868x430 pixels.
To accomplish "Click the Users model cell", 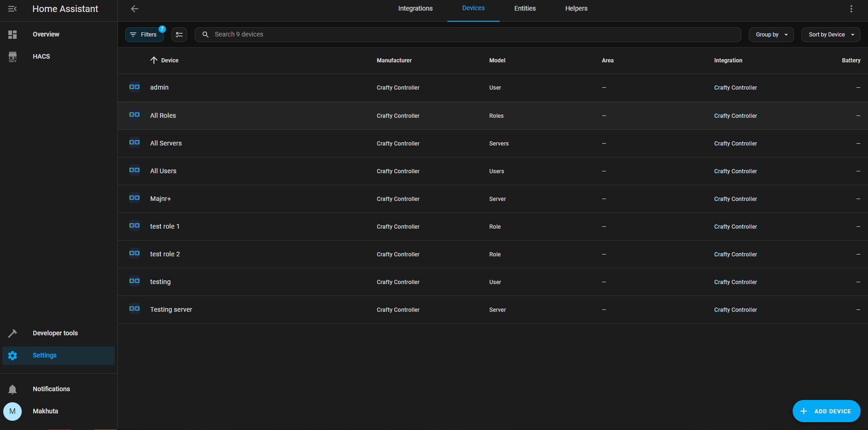I will (496, 171).
